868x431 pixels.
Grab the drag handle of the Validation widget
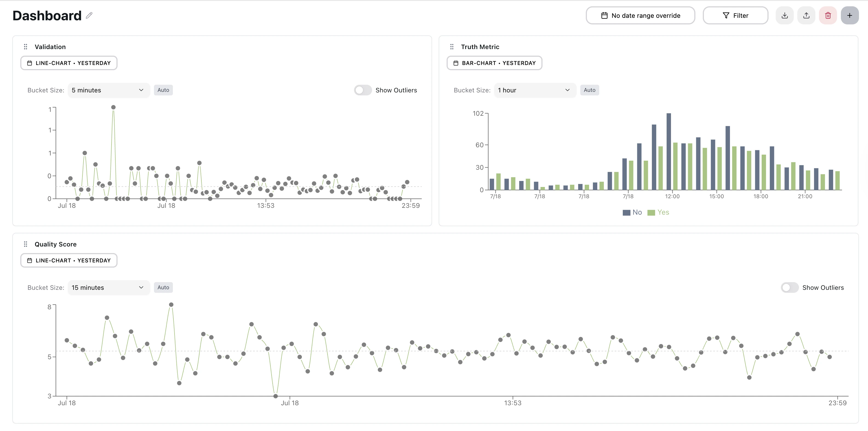coord(25,47)
